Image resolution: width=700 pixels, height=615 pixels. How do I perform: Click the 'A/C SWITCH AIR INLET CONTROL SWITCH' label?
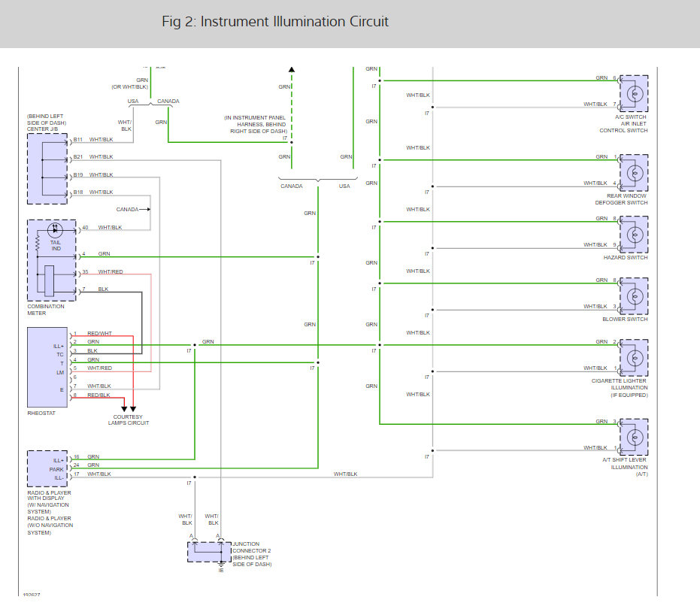623,123
